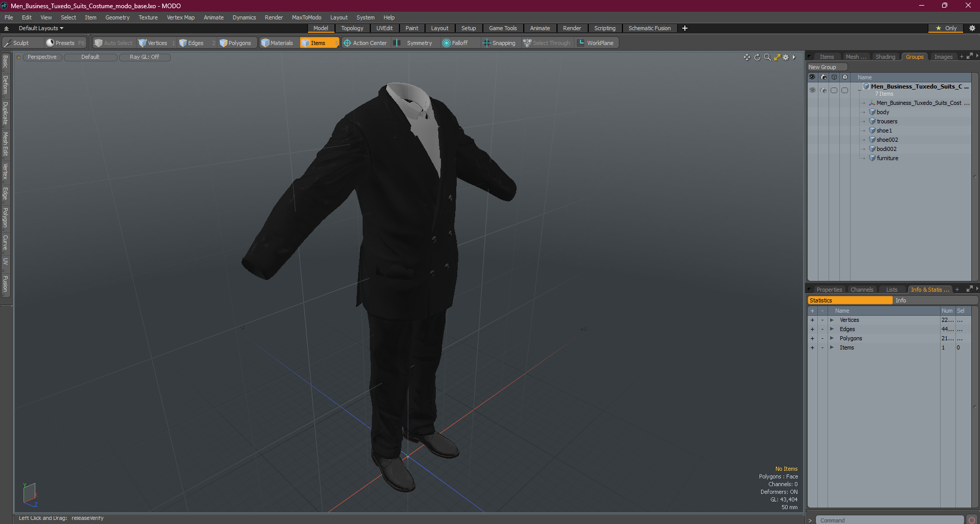Open the Vertex Map menu
The width and height of the screenshot is (980, 524).
(x=181, y=17)
